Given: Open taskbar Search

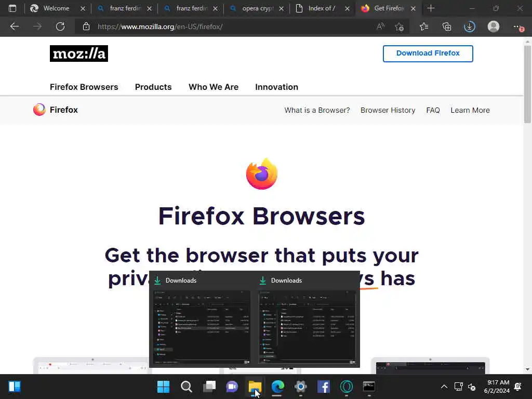Looking at the screenshot, I should [187, 387].
